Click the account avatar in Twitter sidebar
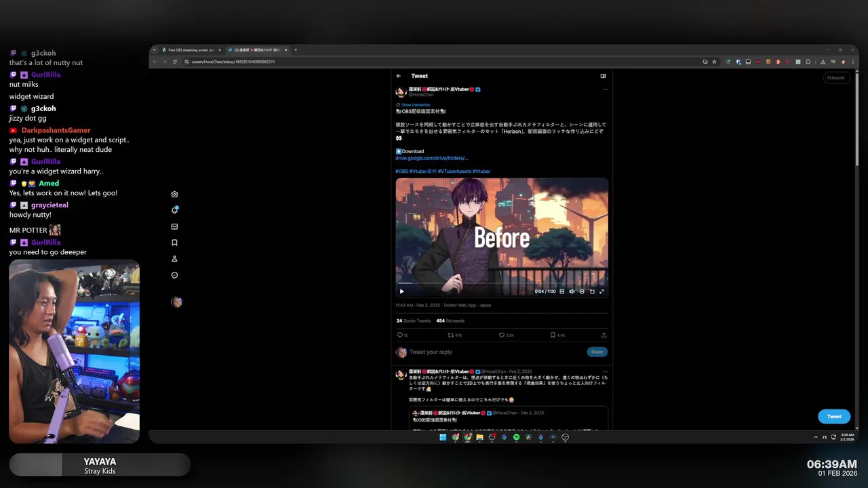This screenshot has width=868, height=488. tap(176, 302)
